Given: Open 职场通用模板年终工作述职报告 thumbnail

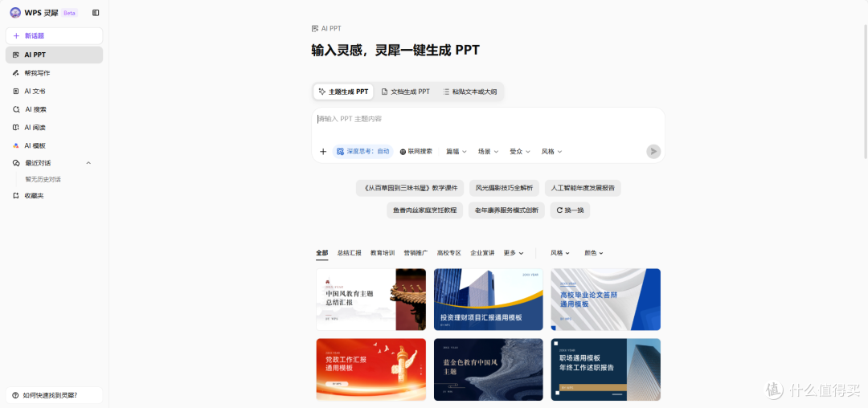Looking at the screenshot, I should 606,369.
